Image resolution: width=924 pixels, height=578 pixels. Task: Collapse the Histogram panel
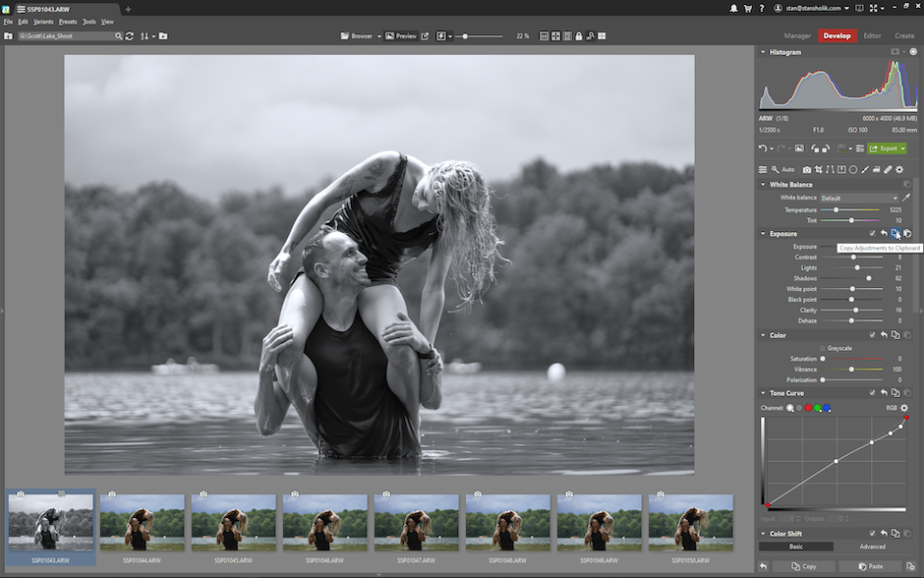(x=763, y=52)
